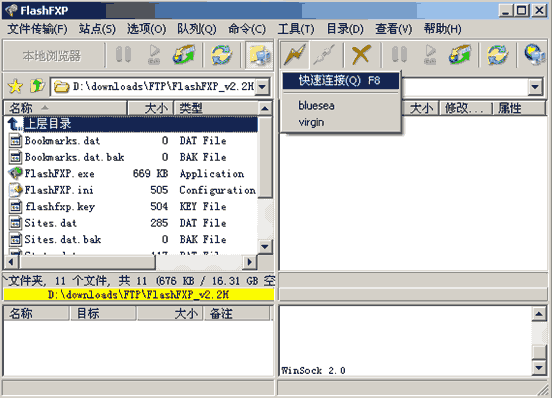552x398 pixels.
Task: Click the right pane globe Transfer queue icon
Action: click(460, 55)
